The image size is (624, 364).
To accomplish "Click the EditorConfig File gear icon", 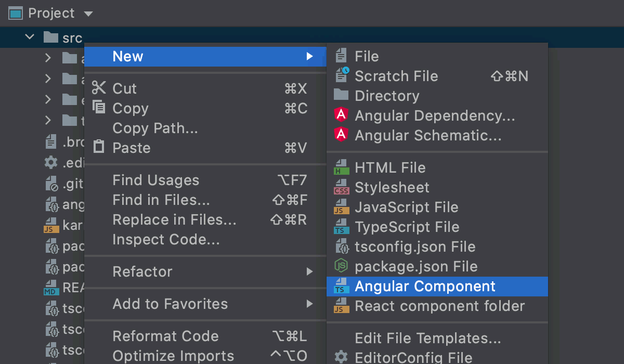I will (x=341, y=357).
